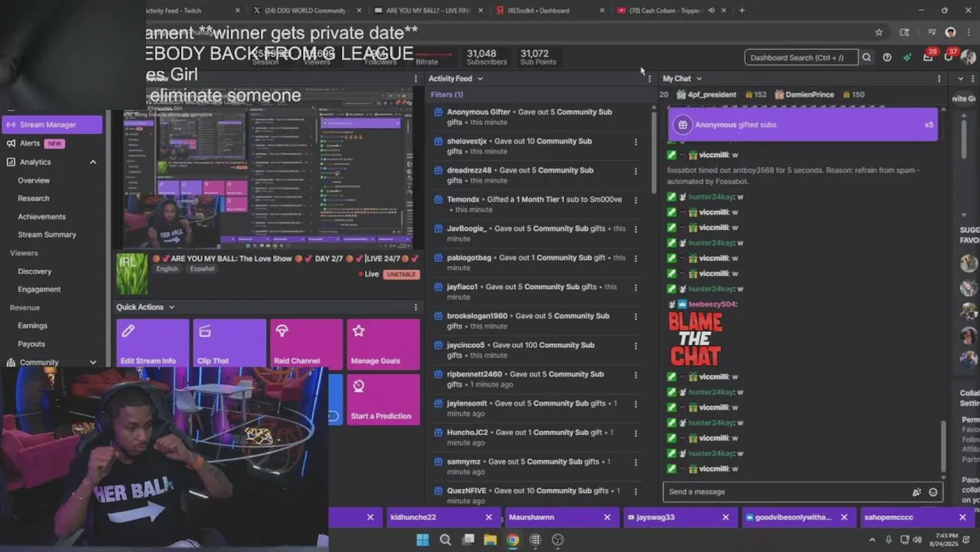
Task: Show hidden system tray icons
Action: click(x=873, y=540)
